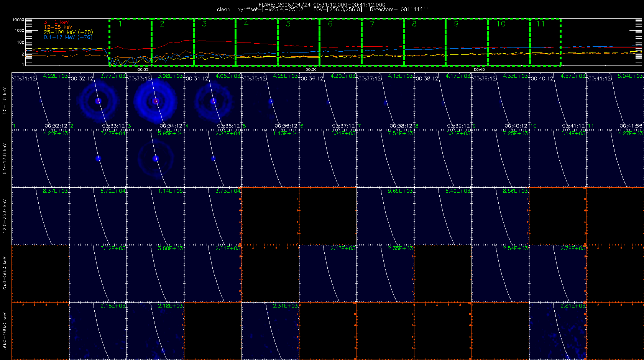Click the '4.57E+03' value
Screen dimensions: 644x360
573,76
